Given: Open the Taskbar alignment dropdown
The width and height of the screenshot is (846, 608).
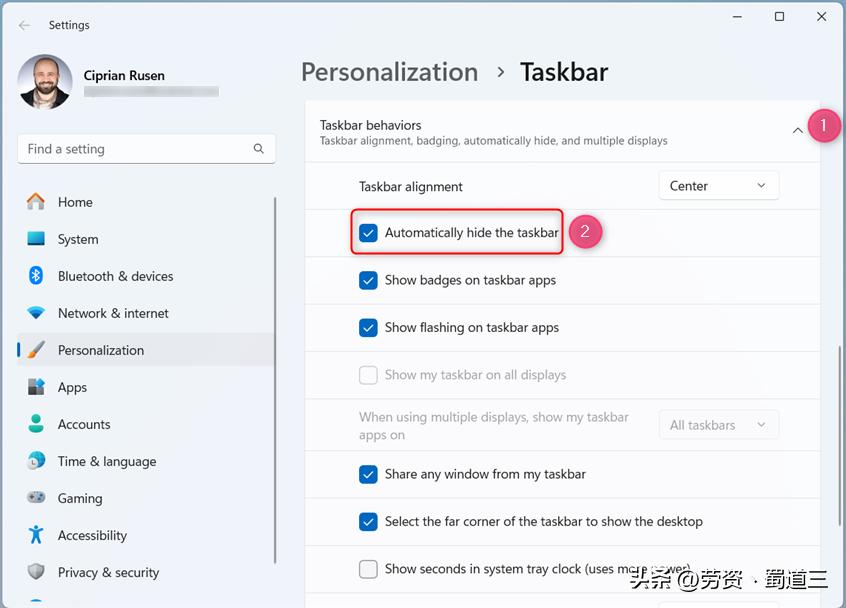Looking at the screenshot, I should coord(718,185).
